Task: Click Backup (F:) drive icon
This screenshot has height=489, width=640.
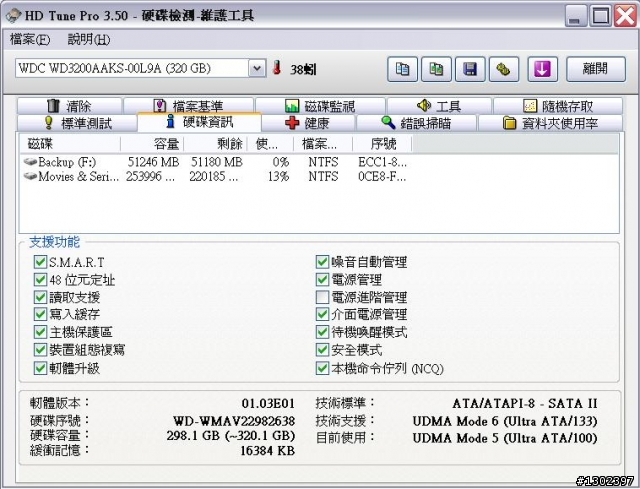Action: click(x=30, y=162)
